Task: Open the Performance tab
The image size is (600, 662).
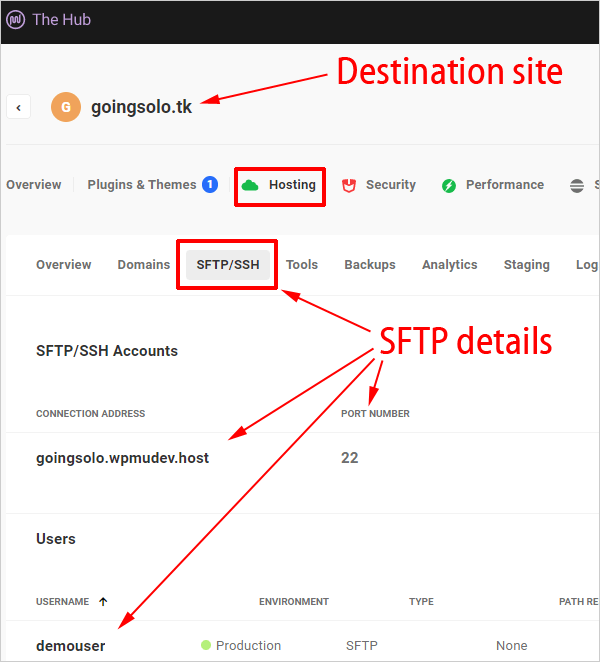Action: tap(505, 184)
